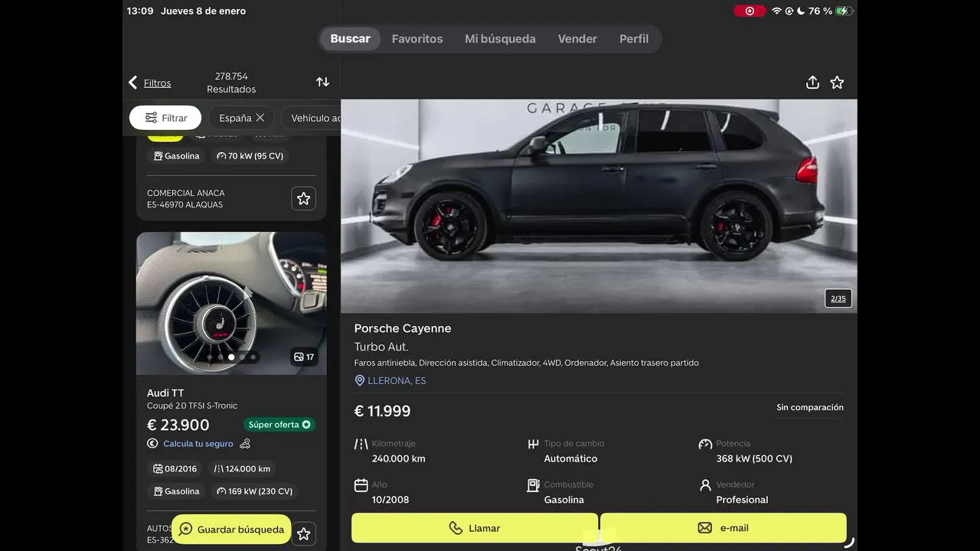The image size is (980, 551).
Task: Go back using the Filtros chevron
Action: [x=133, y=83]
